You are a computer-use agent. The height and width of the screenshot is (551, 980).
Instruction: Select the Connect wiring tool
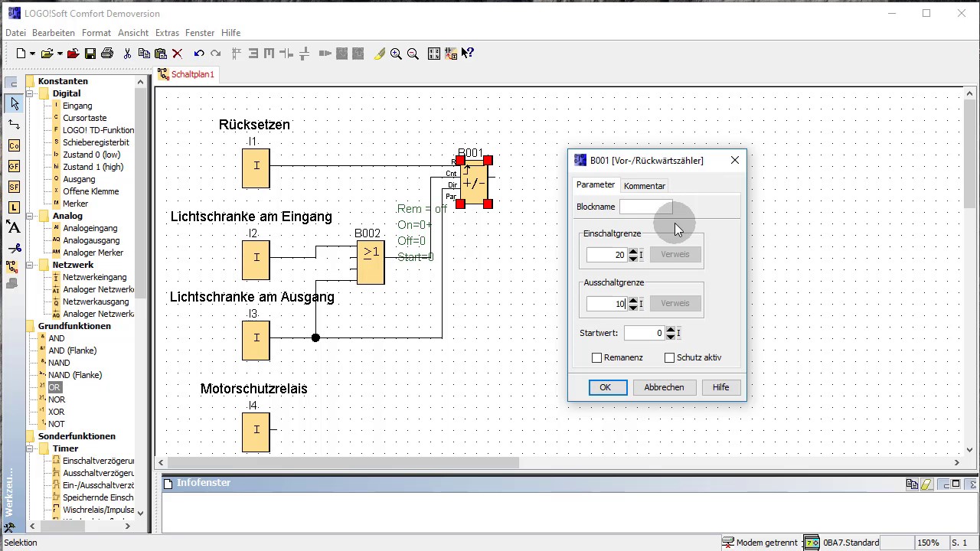pos(14,124)
